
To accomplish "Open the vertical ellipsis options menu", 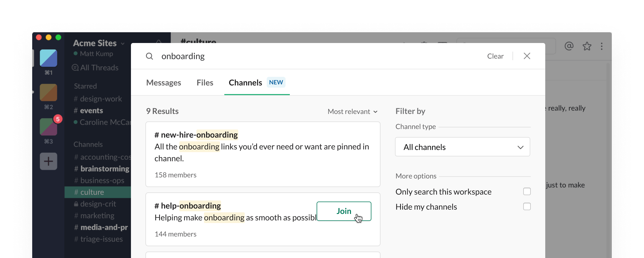I will [602, 46].
